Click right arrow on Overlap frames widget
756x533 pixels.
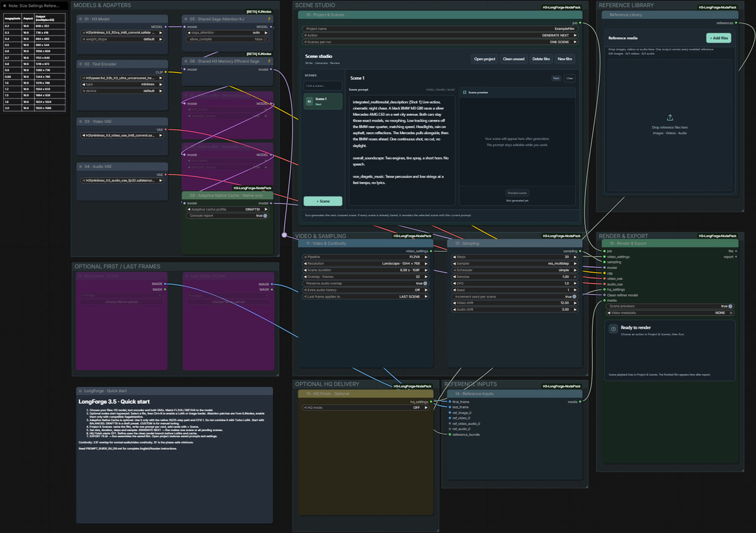(427, 277)
